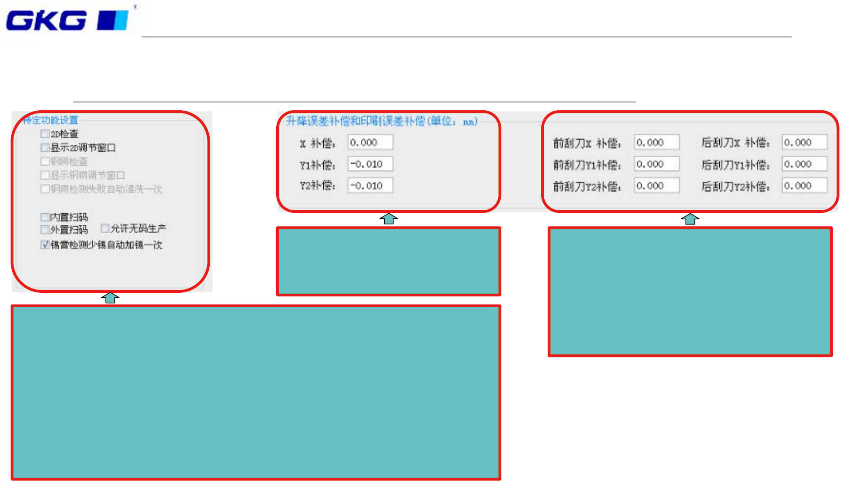Click the arrow under lift error compensation
Image resolution: width=868 pixels, height=488 pixels.
coord(388,219)
